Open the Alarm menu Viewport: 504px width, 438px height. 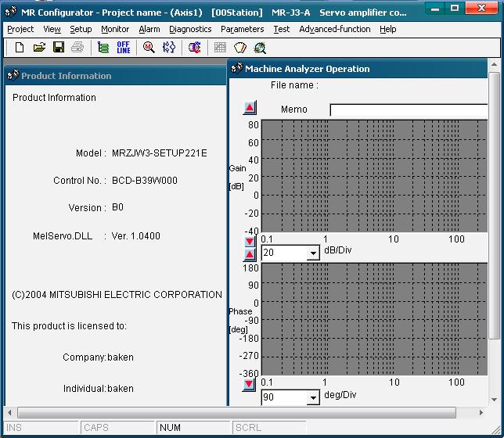tap(149, 29)
